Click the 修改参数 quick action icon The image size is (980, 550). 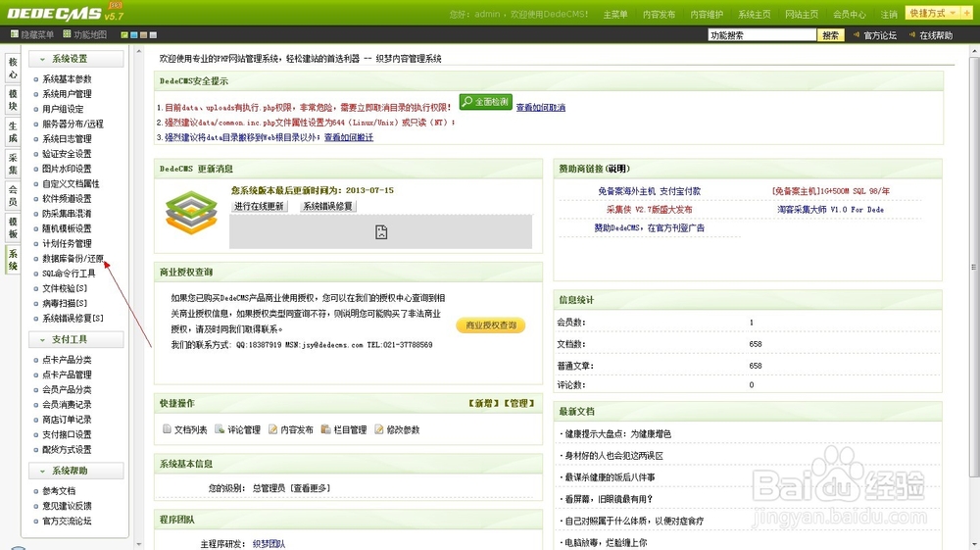[x=379, y=429]
